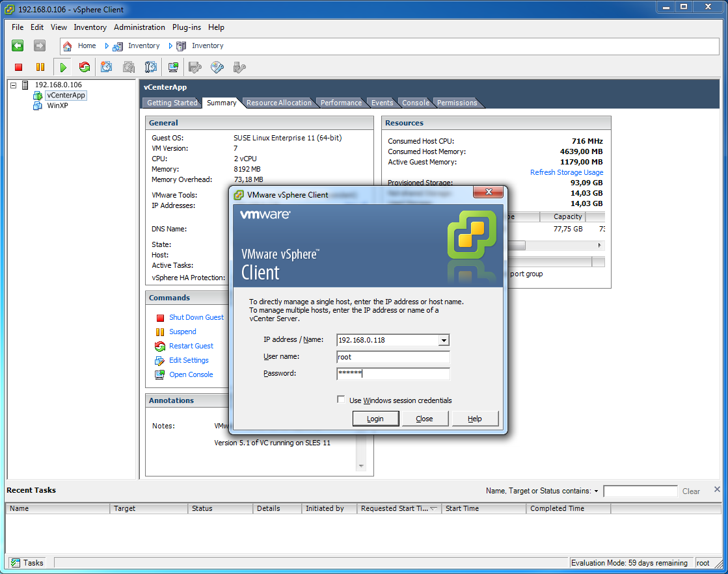Open the File menu
Image resolution: width=728 pixels, height=574 pixels.
pos(18,27)
